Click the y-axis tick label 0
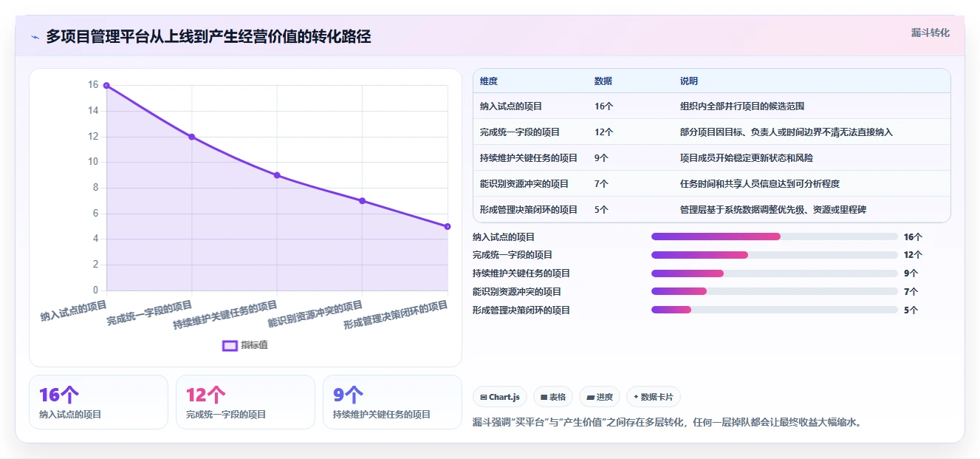This screenshot has width=980, height=459. (96, 290)
